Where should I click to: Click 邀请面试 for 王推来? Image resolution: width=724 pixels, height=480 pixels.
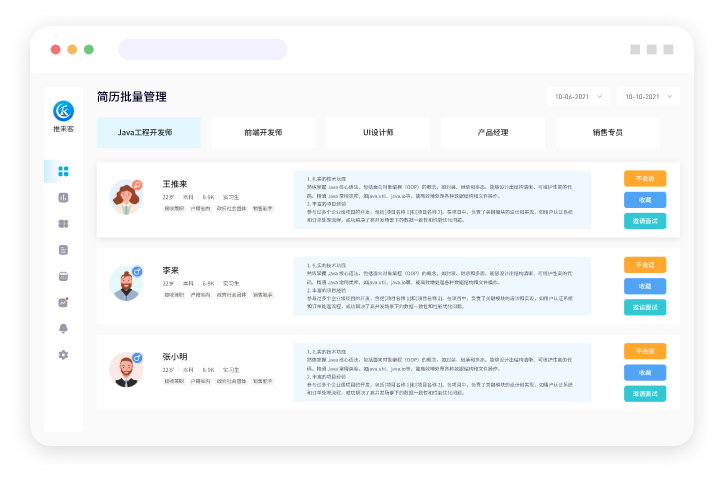click(x=645, y=221)
